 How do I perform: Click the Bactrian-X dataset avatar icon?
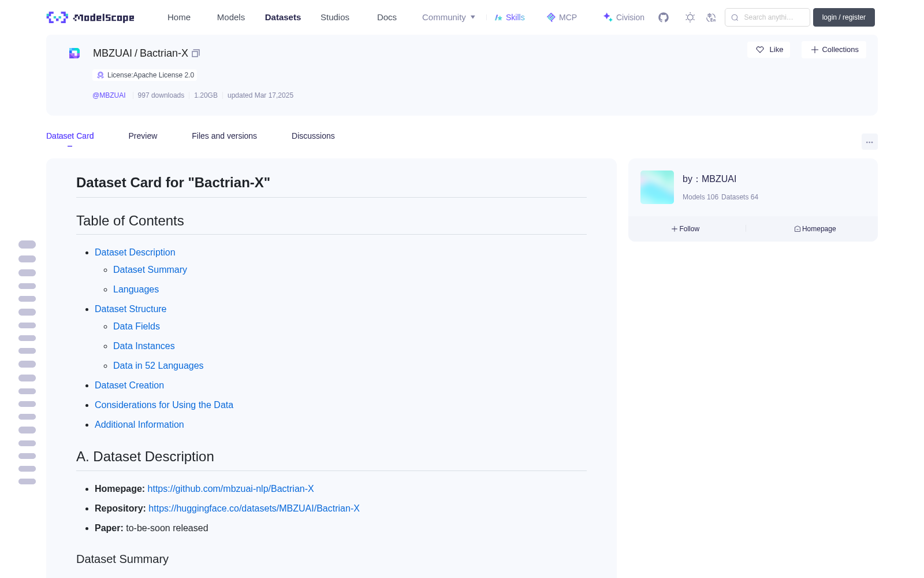point(74,53)
